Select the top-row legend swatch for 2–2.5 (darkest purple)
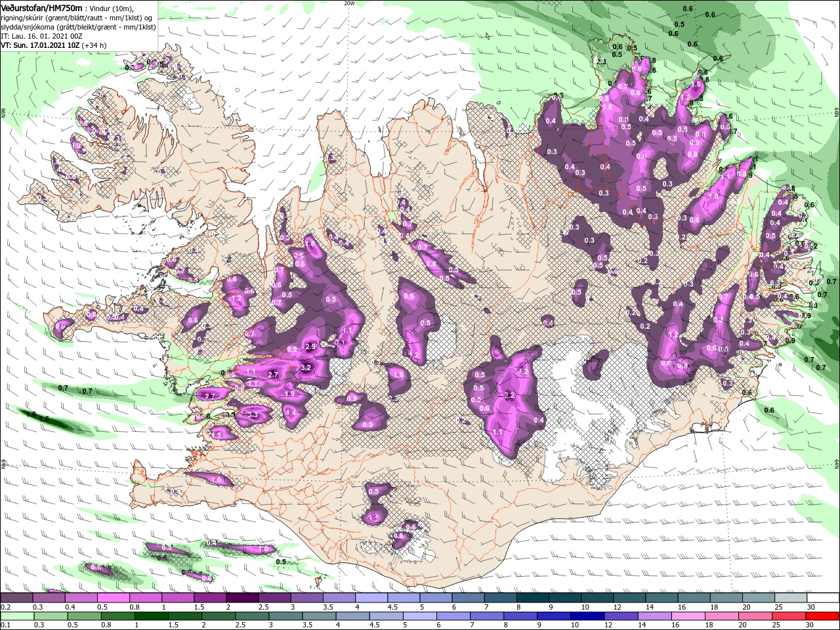840x630 pixels. pos(242,598)
